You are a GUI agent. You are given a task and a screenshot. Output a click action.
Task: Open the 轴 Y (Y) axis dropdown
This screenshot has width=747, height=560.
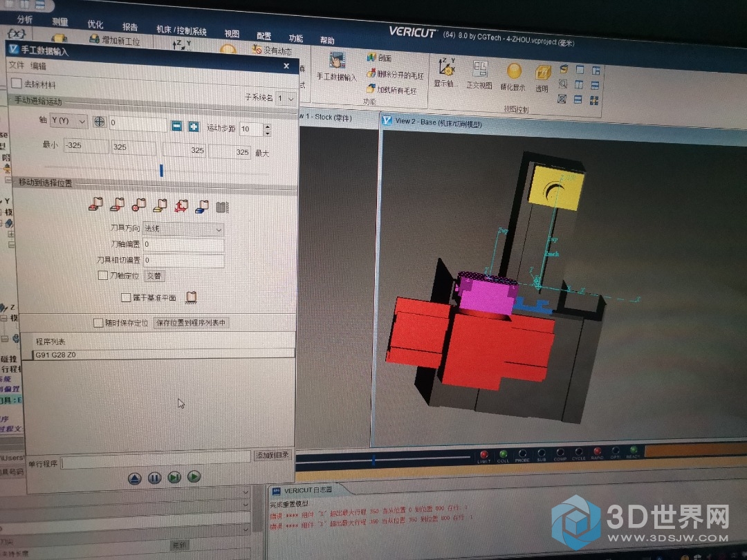tap(68, 121)
